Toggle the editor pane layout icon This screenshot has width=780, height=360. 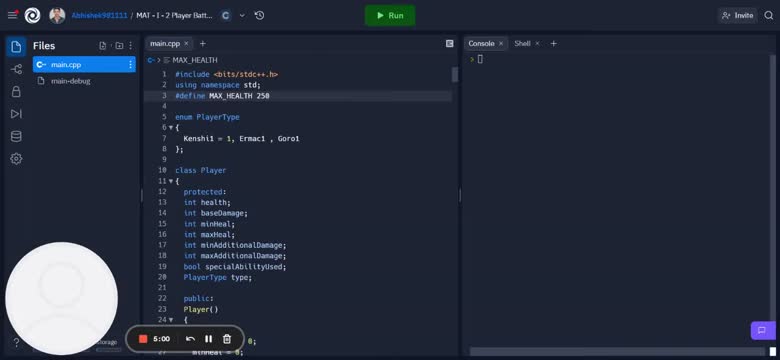[x=450, y=44]
